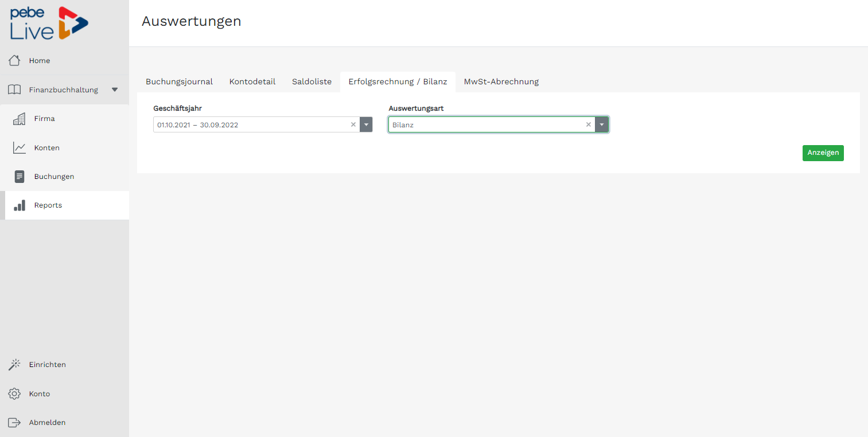This screenshot has width=868, height=437.
Task: Click the Home house icon
Action: point(14,60)
